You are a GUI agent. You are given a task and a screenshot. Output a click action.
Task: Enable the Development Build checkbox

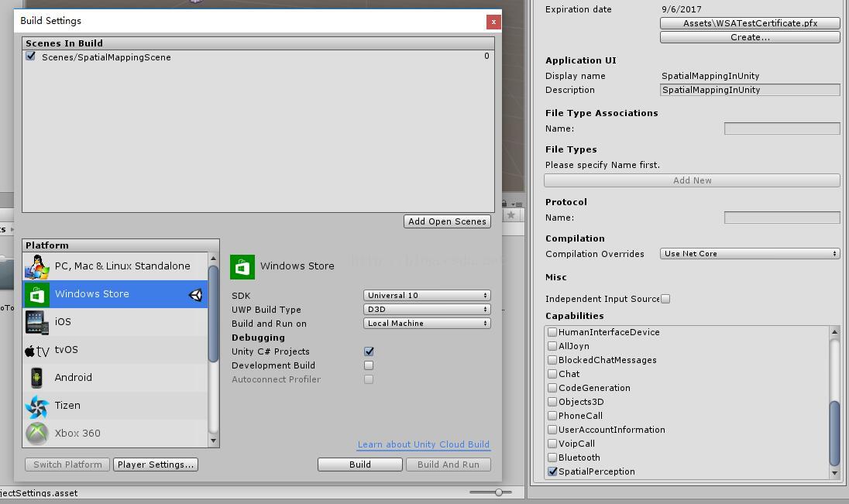point(369,365)
